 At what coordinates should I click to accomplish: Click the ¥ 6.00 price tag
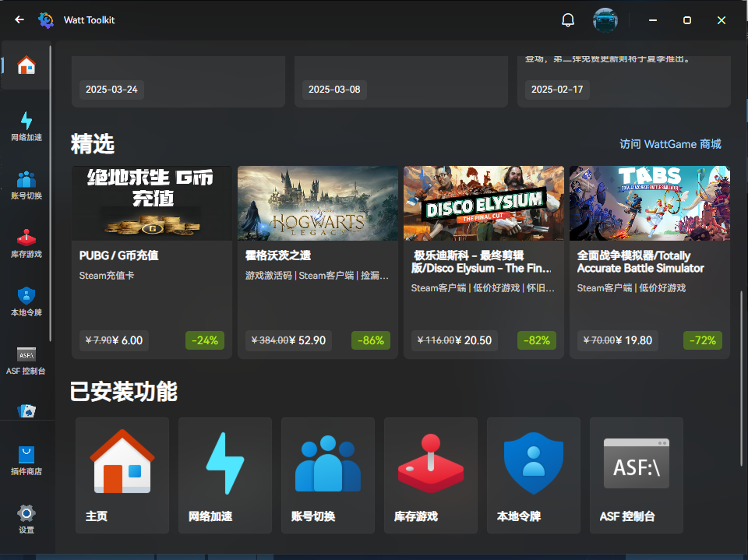[x=114, y=340]
